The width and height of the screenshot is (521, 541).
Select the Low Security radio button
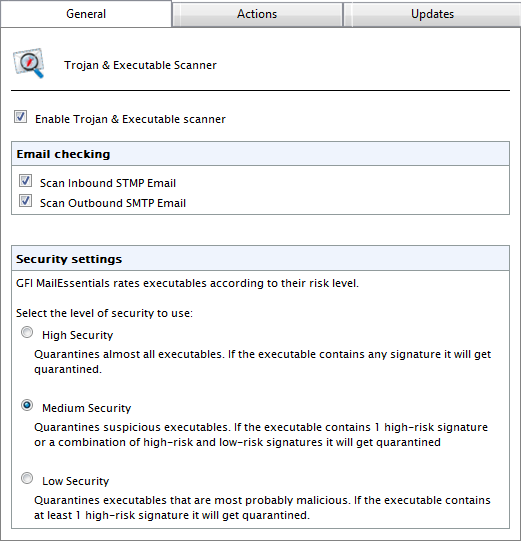tap(27, 478)
